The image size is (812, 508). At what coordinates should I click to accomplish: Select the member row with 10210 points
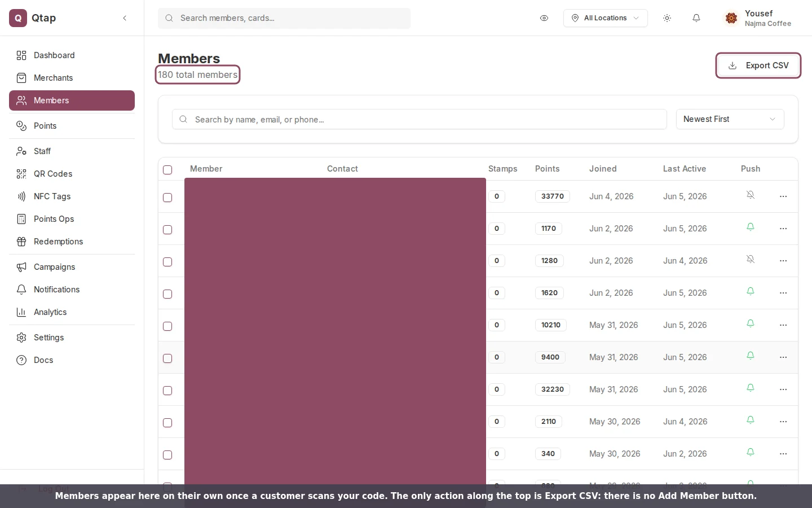click(x=167, y=326)
